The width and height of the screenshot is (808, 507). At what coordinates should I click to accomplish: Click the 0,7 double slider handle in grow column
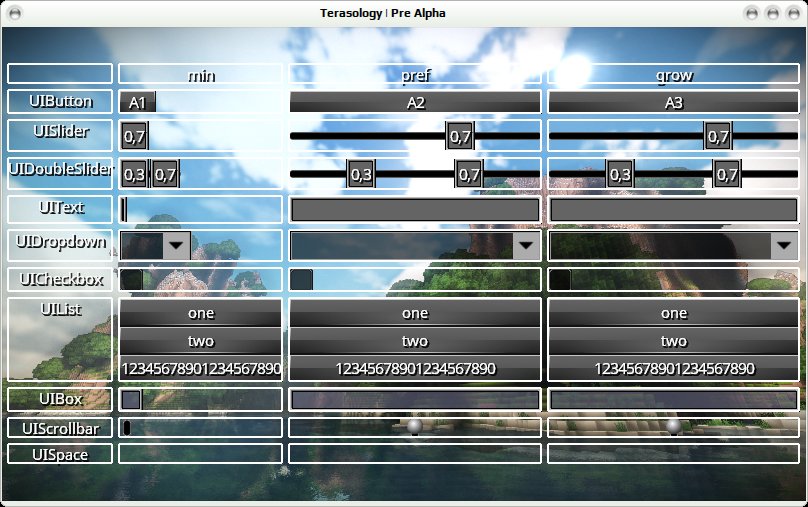click(727, 174)
